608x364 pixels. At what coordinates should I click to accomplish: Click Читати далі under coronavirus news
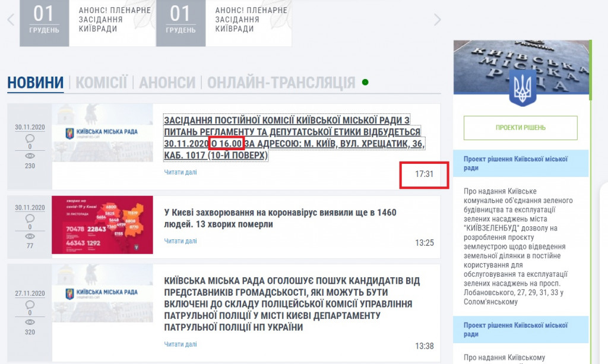(x=180, y=240)
